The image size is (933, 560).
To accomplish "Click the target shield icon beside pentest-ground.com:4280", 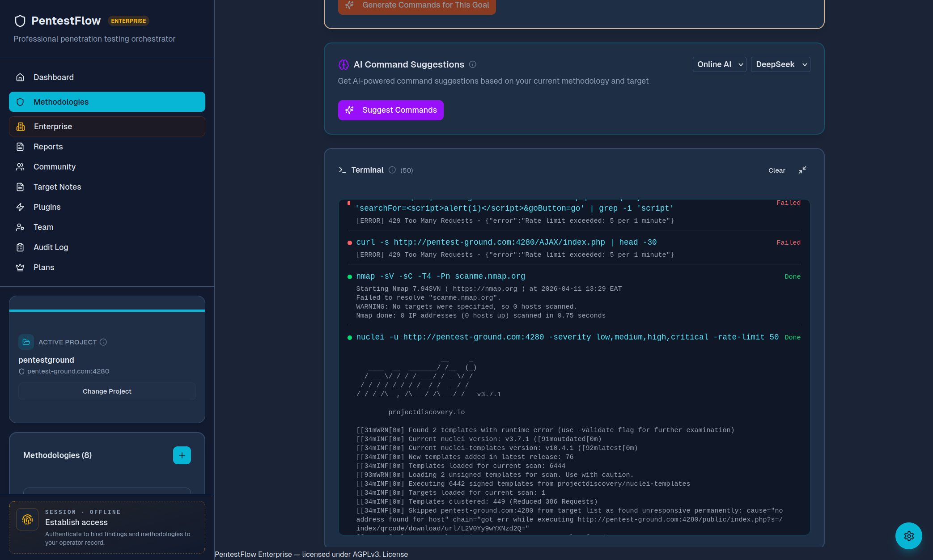I will tap(21, 372).
